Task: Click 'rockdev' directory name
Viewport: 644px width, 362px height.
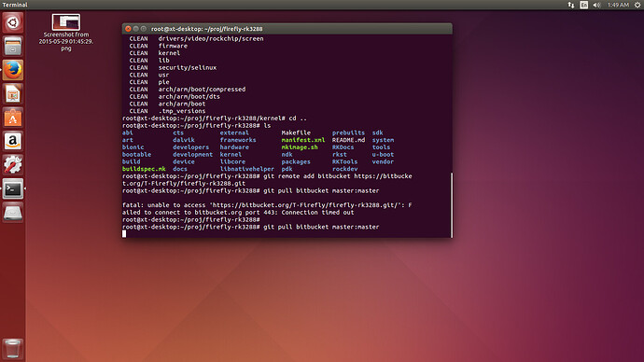Action: [344, 169]
